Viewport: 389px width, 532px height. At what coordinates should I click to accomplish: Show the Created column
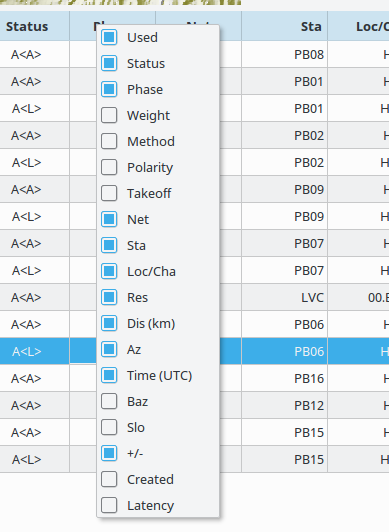click(x=109, y=479)
